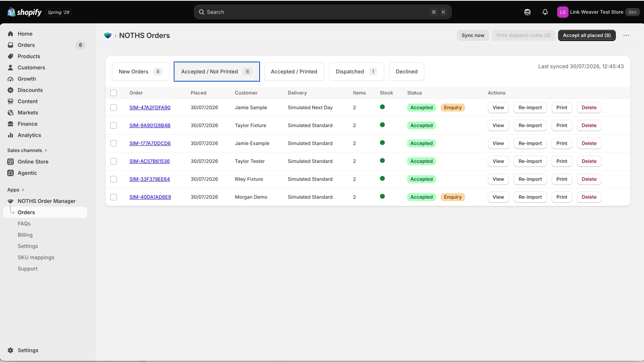Select checkbox for order SIM-40DA1AD6E9

(x=114, y=197)
